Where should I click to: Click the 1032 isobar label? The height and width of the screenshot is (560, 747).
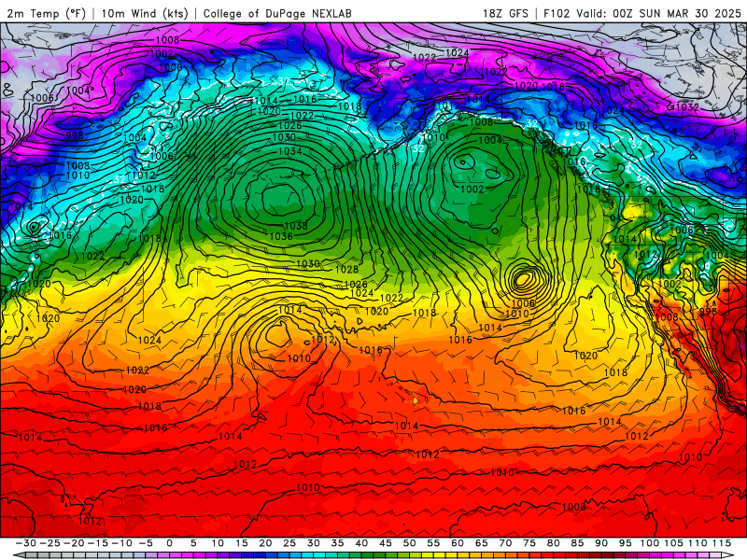click(x=687, y=107)
